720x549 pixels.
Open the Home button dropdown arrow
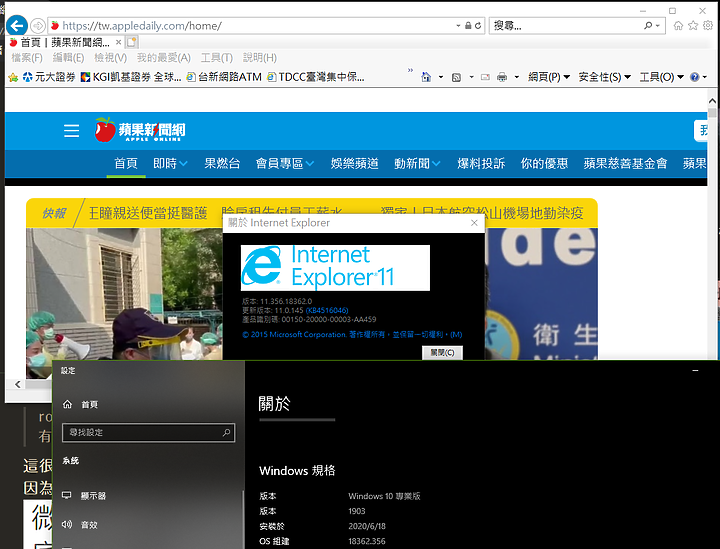click(441, 77)
